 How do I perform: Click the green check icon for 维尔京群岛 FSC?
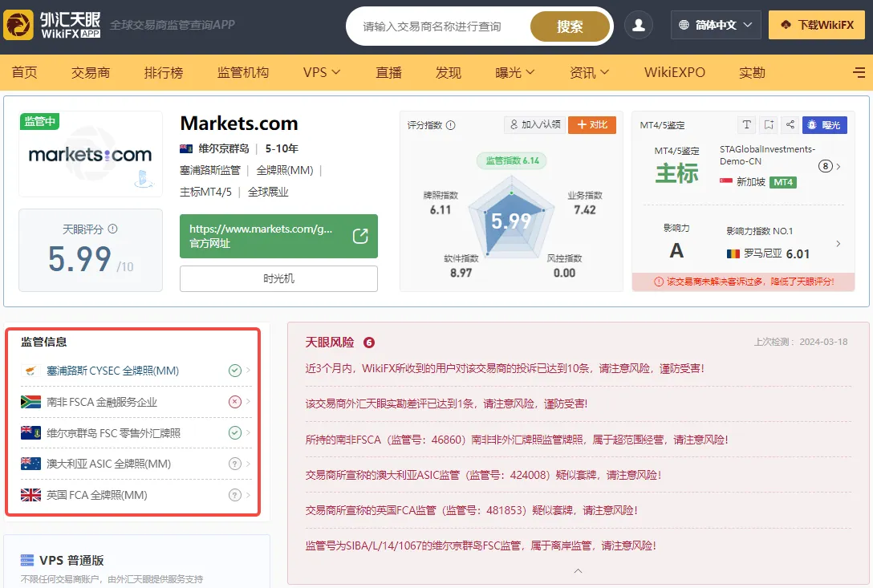tap(235, 432)
